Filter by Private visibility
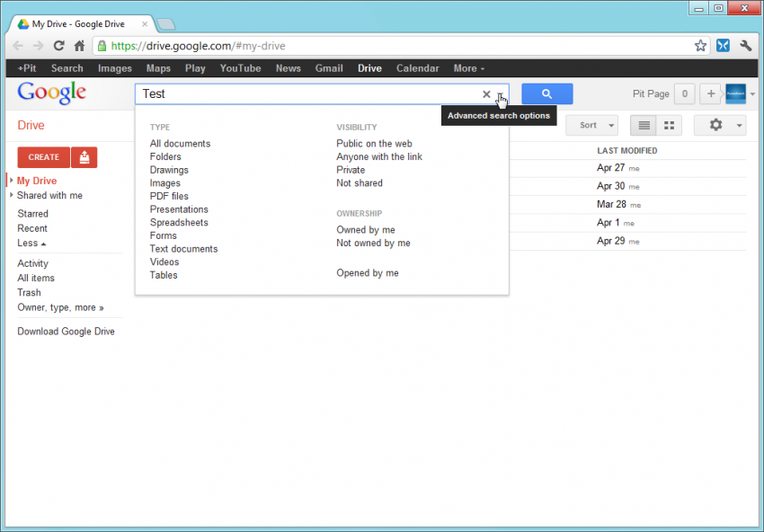This screenshot has width=764, height=532. pos(351,170)
